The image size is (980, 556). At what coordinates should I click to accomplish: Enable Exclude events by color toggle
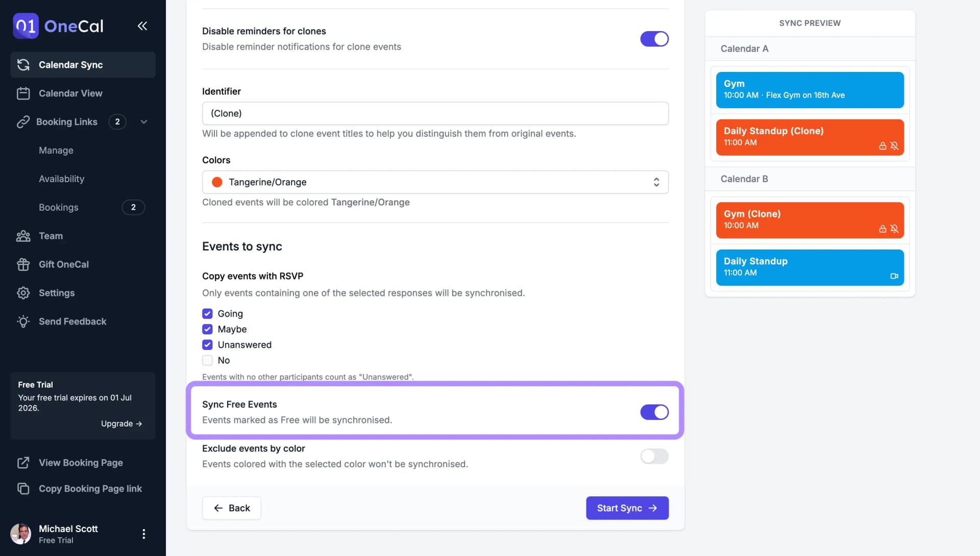(654, 456)
